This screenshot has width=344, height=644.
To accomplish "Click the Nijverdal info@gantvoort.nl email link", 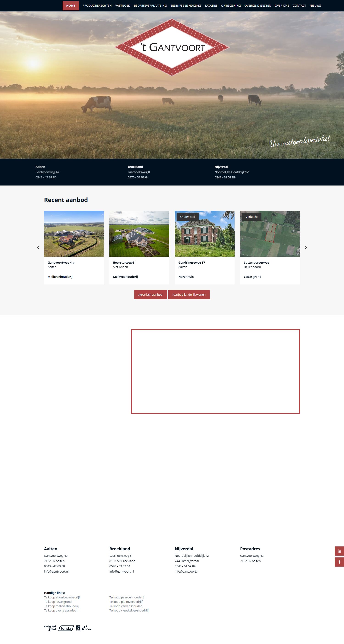I will coord(187,571).
